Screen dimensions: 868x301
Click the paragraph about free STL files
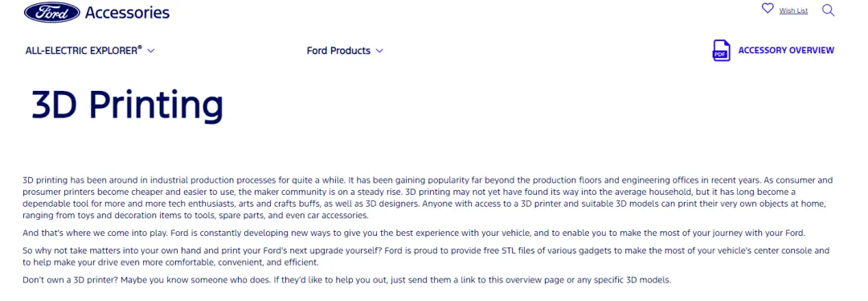point(426,256)
